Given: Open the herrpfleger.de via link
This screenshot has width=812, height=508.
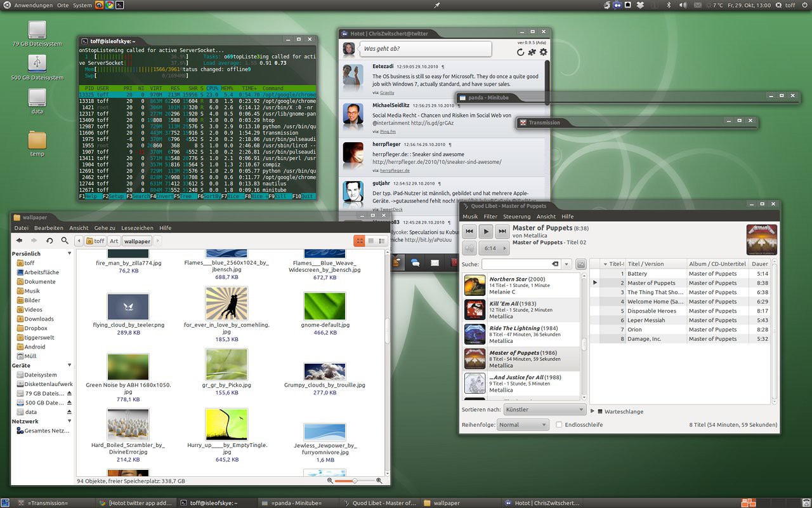Looking at the screenshot, I should click(x=395, y=170).
